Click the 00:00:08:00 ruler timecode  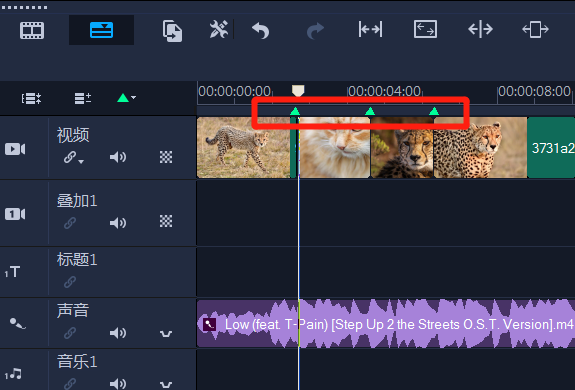(x=534, y=91)
